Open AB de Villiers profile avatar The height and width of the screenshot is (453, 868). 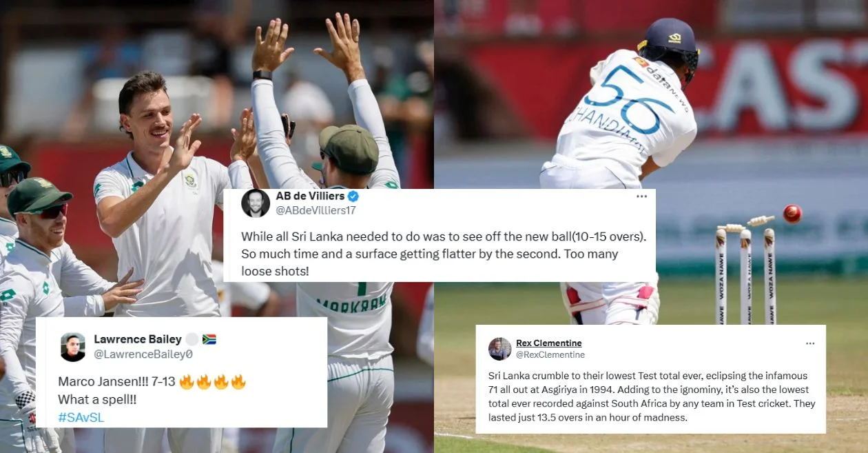pyautogui.click(x=256, y=203)
